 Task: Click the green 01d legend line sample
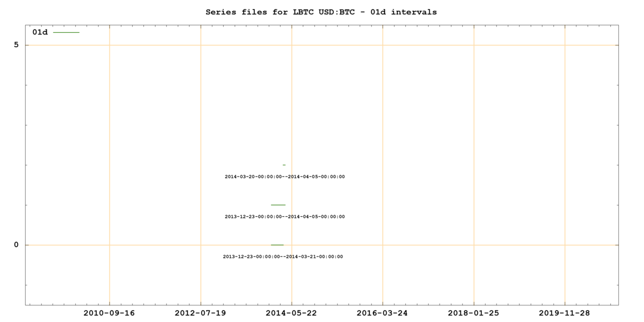coord(66,32)
